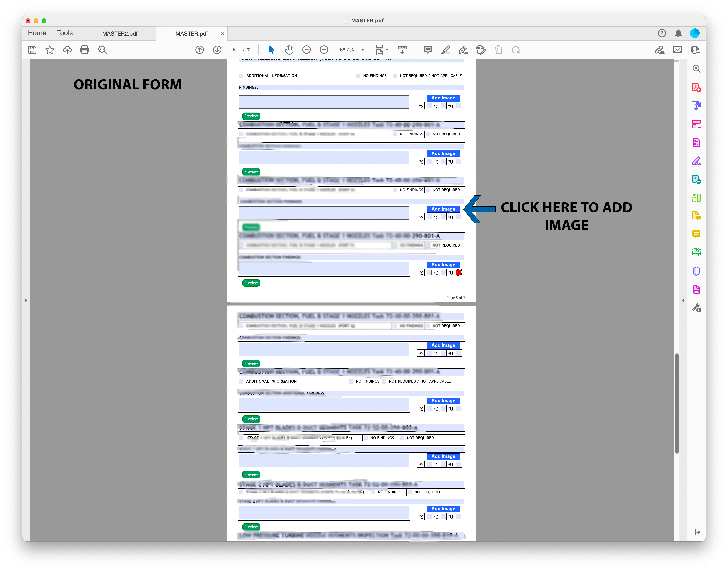Click Add Image button under FINDINGS section
Viewport: 728px width, 571px height.
coord(443,98)
